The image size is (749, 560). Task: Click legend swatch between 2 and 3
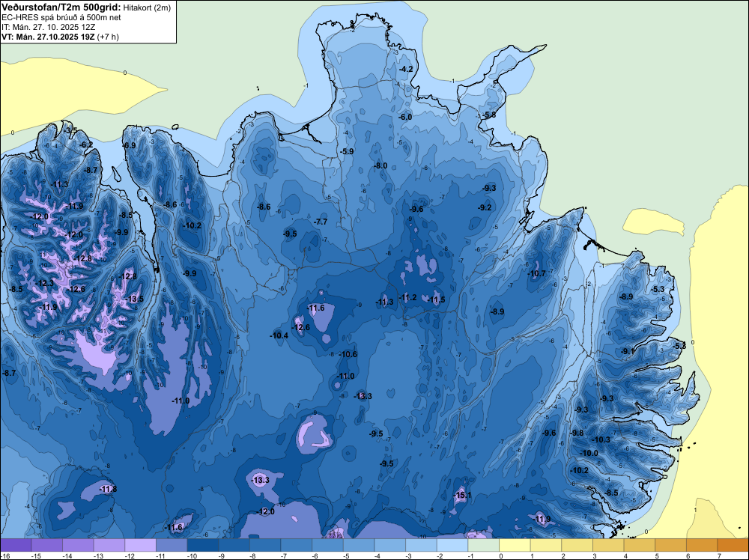[577, 545]
